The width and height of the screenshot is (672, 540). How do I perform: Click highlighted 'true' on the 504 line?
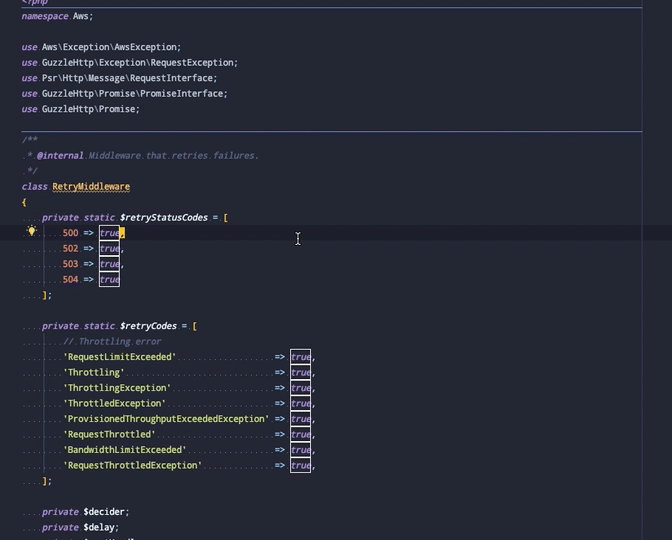click(109, 279)
